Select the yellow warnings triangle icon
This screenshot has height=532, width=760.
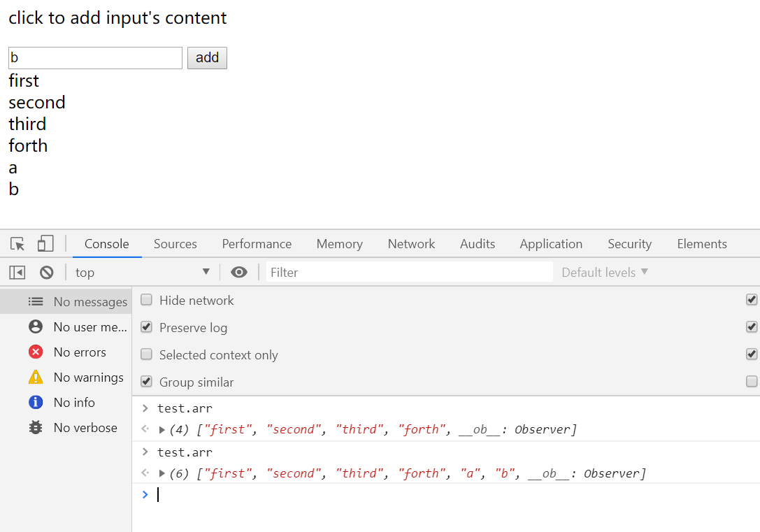36,378
